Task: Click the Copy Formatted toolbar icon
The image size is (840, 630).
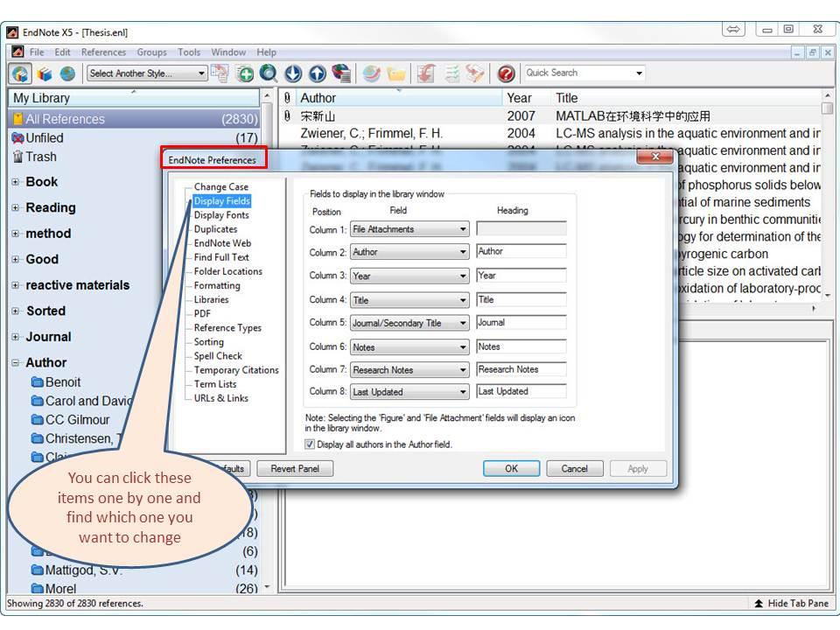Action: pos(220,73)
